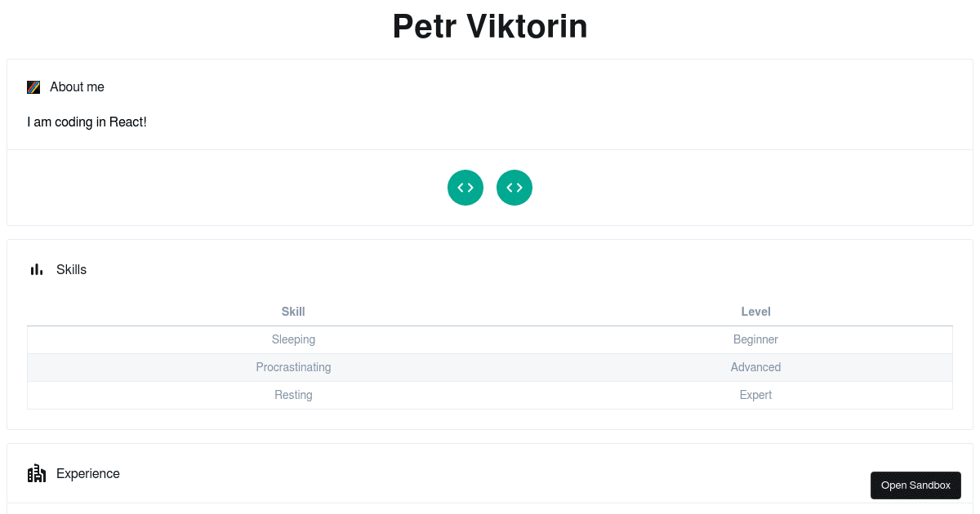Click the 'I am coding in React!' text
980x514 pixels.
(x=87, y=122)
